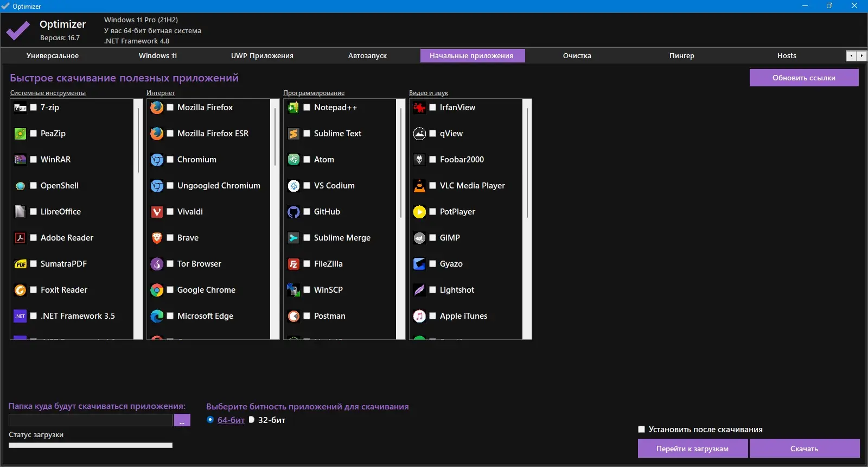Click the WinRAR app icon
Image resolution: width=868 pixels, height=467 pixels.
pyautogui.click(x=20, y=160)
